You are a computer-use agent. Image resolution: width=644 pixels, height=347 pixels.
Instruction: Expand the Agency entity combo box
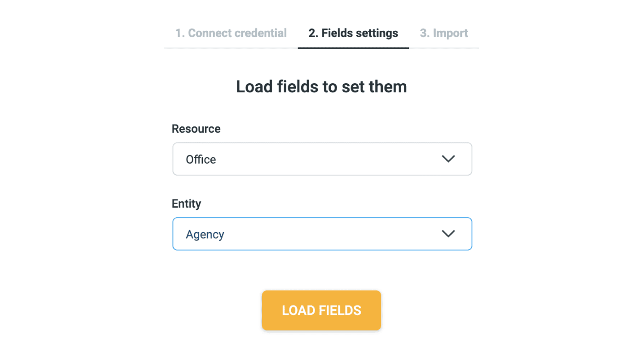(322, 234)
